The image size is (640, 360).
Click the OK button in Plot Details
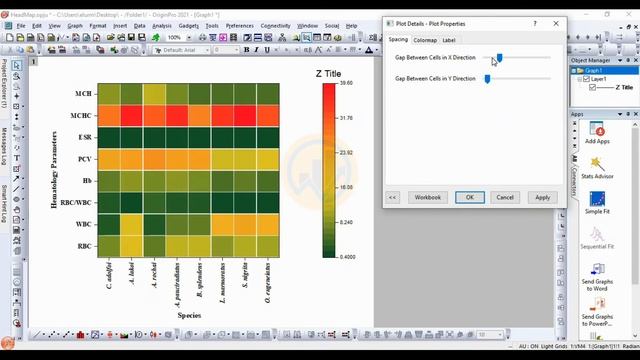point(470,197)
